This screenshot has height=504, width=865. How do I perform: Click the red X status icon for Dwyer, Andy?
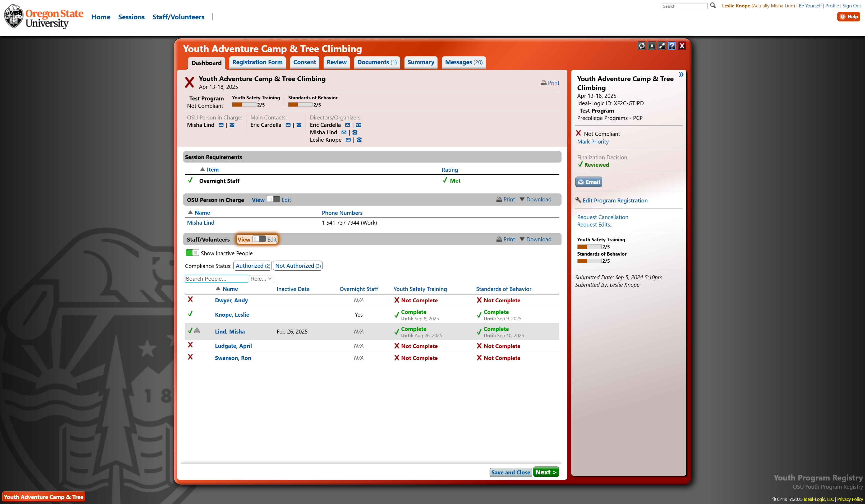(190, 299)
